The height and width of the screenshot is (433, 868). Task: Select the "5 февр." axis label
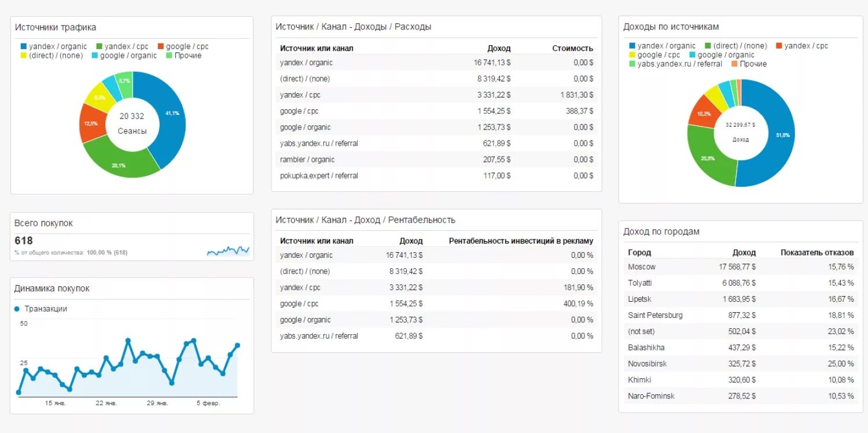pos(208,404)
